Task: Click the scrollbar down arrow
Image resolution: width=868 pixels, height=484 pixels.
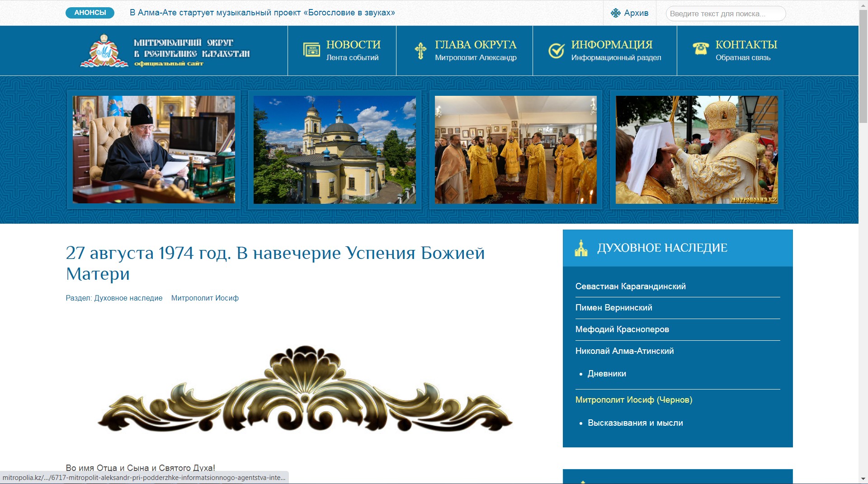Action: [863, 479]
